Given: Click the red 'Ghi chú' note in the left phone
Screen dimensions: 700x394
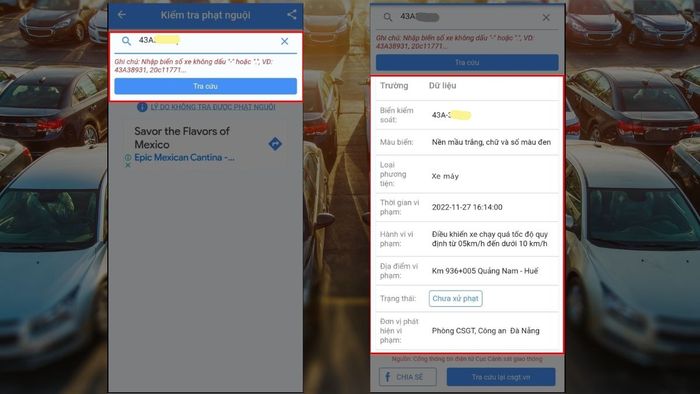Looking at the screenshot, I should (x=193, y=66).
